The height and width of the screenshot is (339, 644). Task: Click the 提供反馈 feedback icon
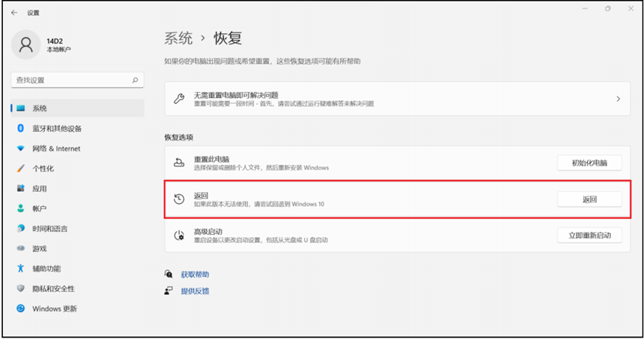(168, 291)
